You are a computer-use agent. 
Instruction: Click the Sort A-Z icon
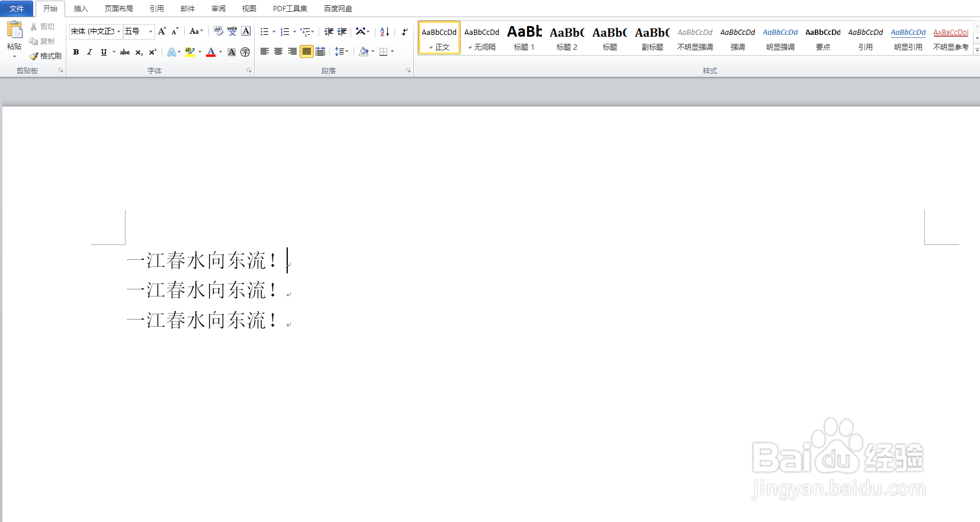pyautogui.click(x=384, y=31)
